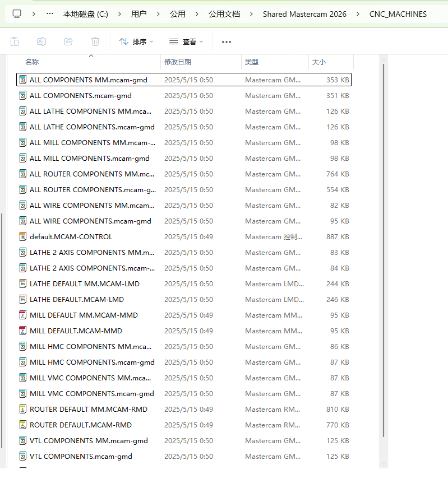Image resolution: width=448 pixels, height=479 pixels.
Task: Select default.MCAM-CONTROL file icon
Action: [x=22, y=237]
